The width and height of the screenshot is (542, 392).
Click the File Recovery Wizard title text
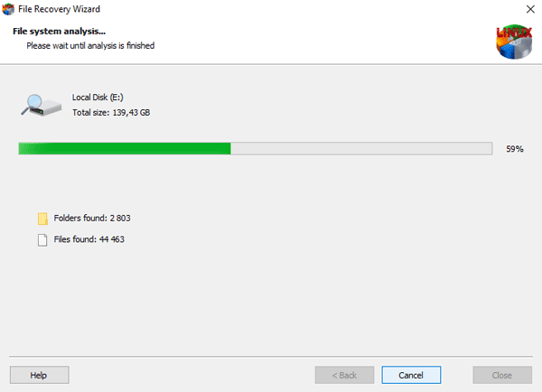click(59, 9)
